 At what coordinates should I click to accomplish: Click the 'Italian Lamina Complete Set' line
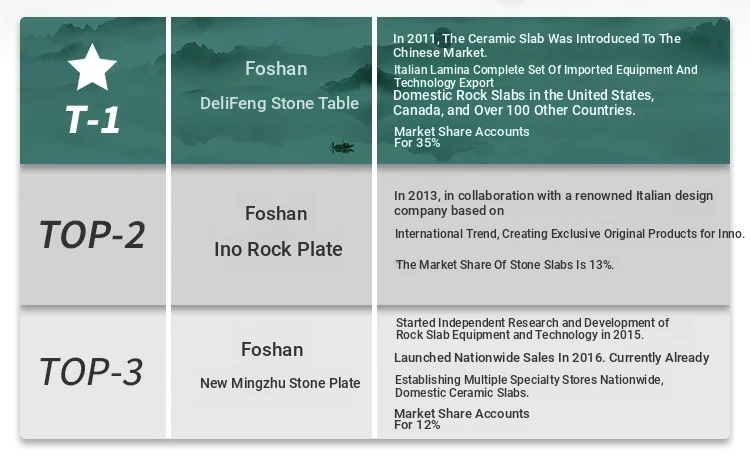(545, 76)
